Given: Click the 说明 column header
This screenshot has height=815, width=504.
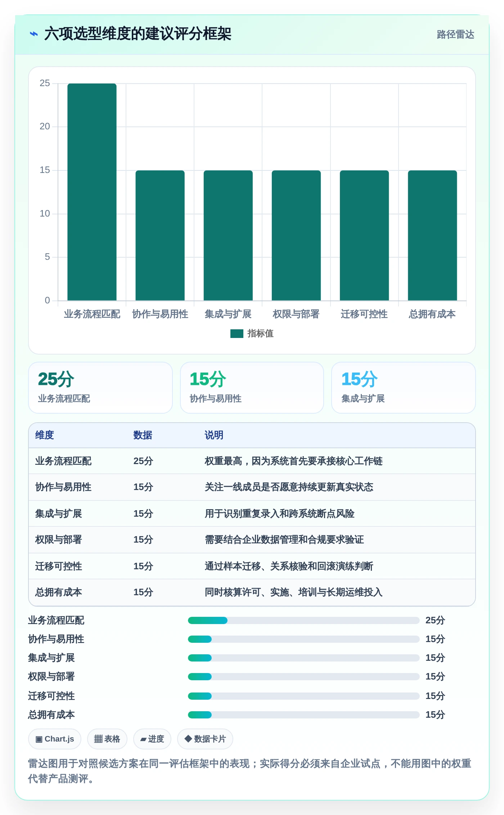Looking at the screenshot, I should tap(214, 435).
